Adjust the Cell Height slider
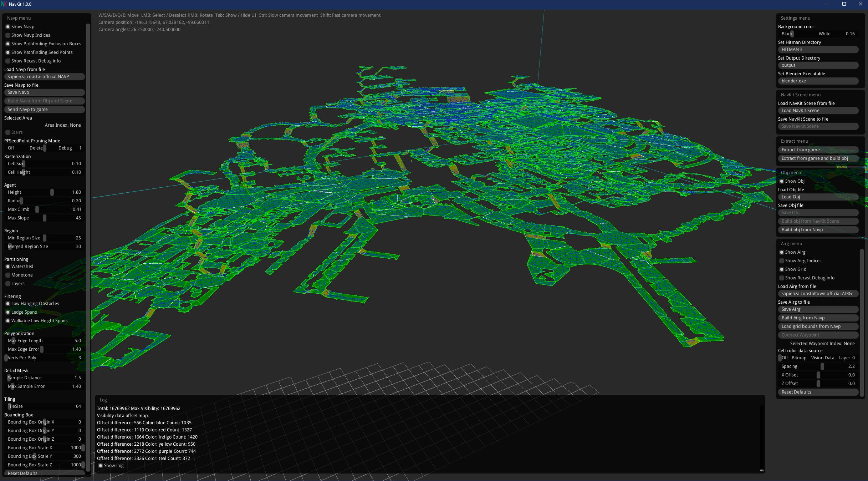This screenshot has height=481, width=868. click(x=45, y=172)
